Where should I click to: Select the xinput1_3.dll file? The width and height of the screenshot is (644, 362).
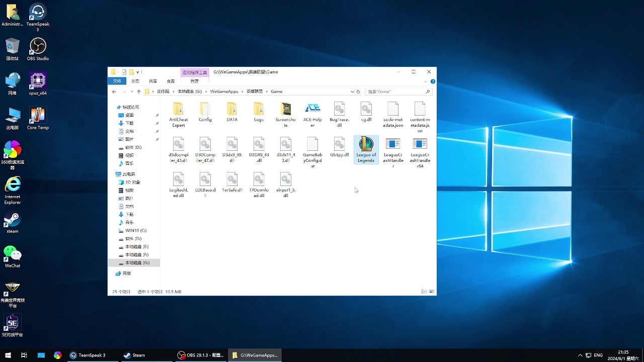(x=285, y=185)
